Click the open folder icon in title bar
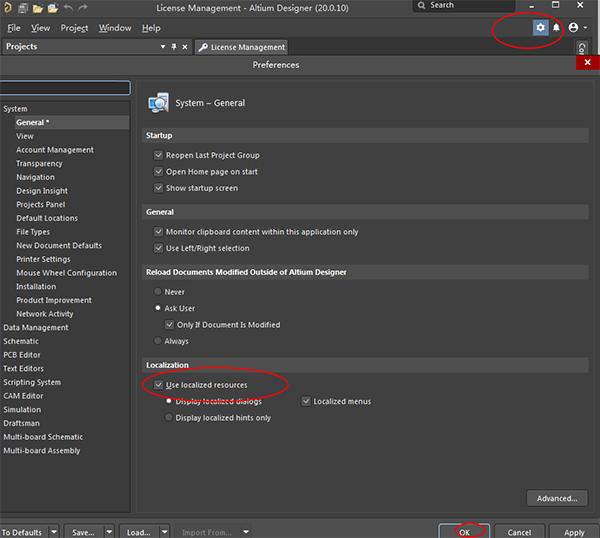Viewport: 600px width, 538px height. (38, 8)
